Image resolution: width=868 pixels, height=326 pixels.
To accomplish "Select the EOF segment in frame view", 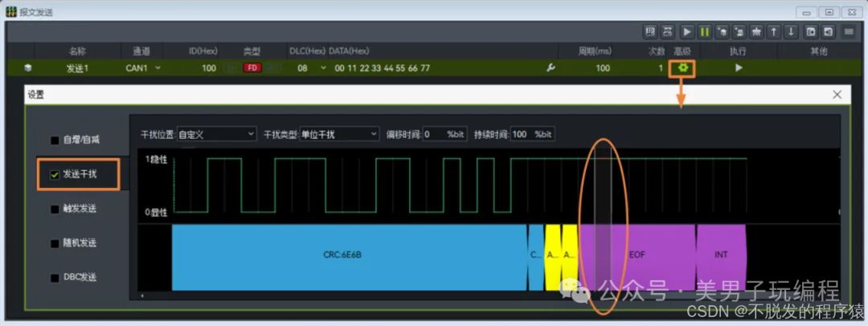I will click(637, 255).
